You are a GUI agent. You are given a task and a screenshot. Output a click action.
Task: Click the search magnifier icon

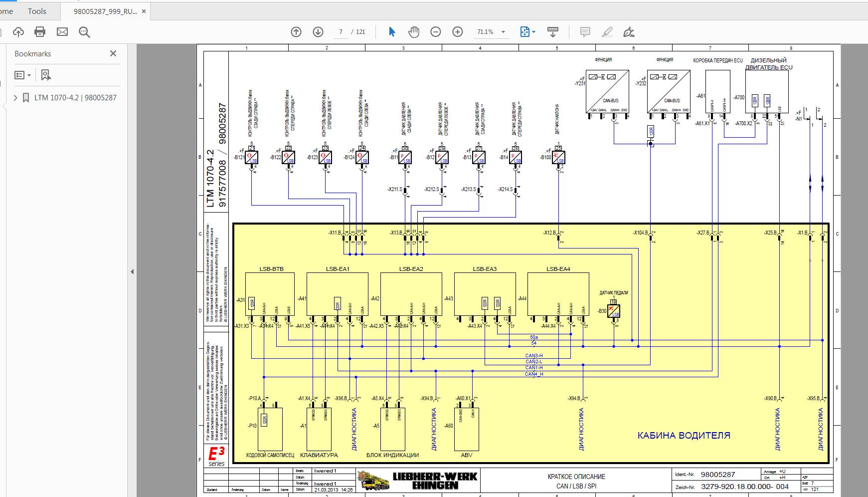point(84,32)
